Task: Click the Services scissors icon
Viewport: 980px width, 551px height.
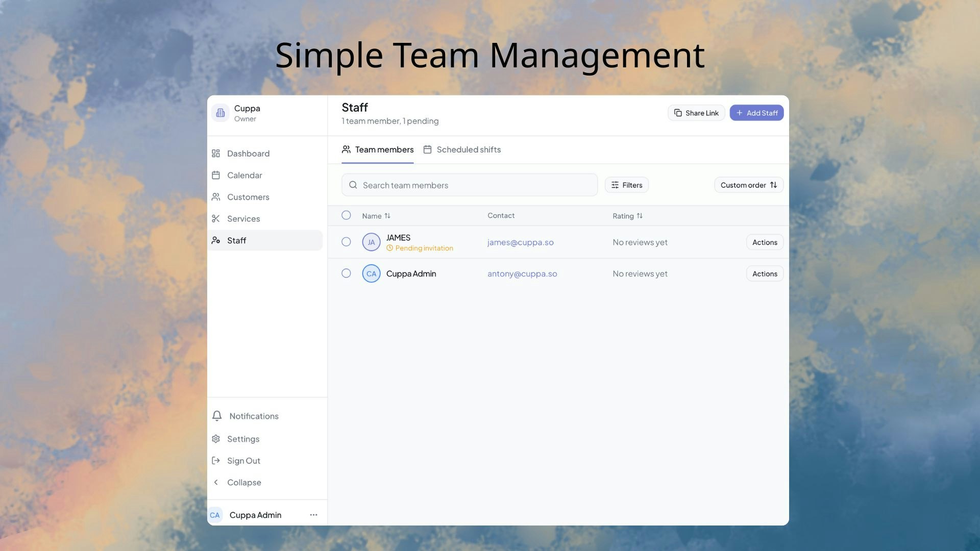Action: 216,219
